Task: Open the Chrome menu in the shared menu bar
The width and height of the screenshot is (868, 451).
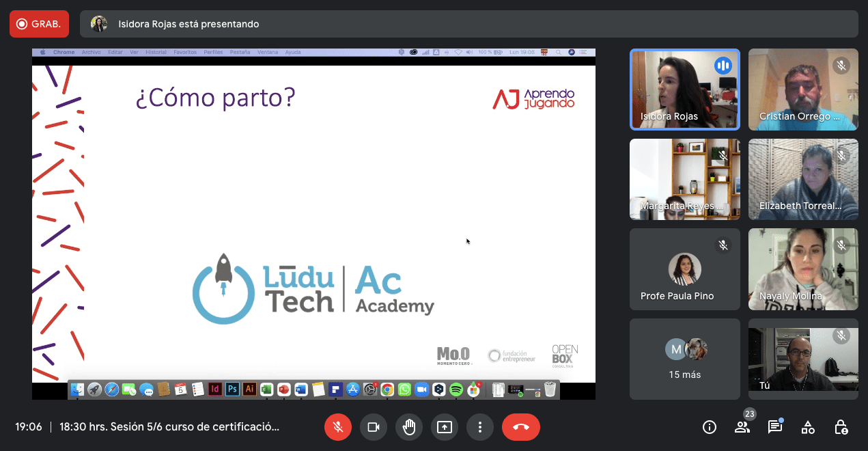Action: tap(64, 52)
